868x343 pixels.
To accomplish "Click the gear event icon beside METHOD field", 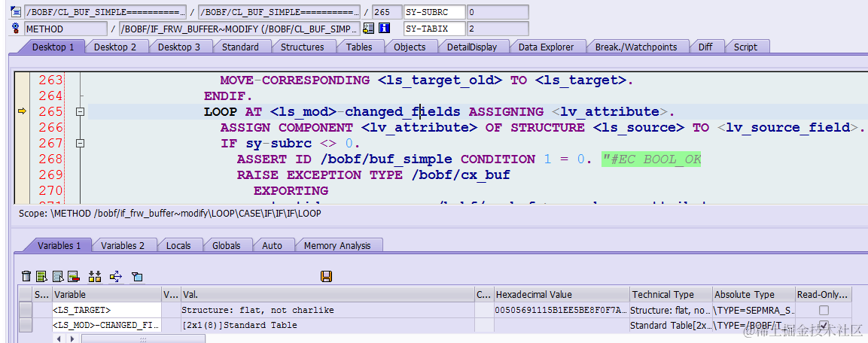I will [x=16, y=29].
